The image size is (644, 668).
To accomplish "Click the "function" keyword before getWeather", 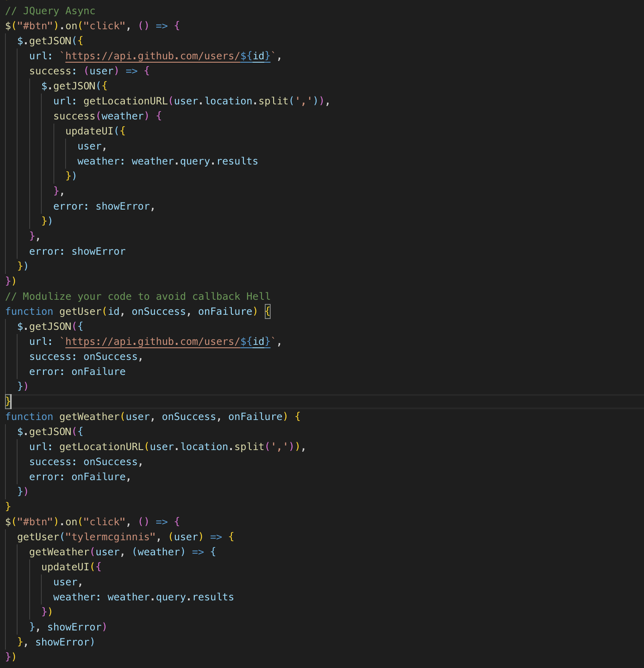I will 29,417.
